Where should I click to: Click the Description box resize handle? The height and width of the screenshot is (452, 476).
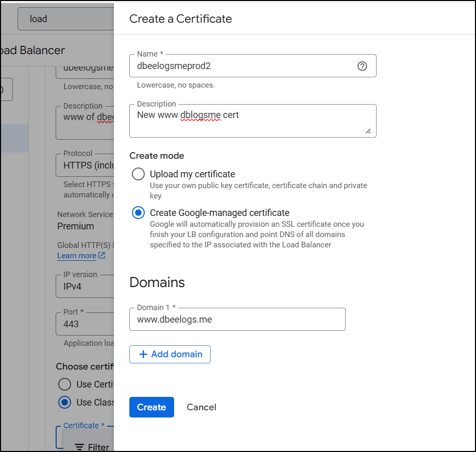point(368,131)
